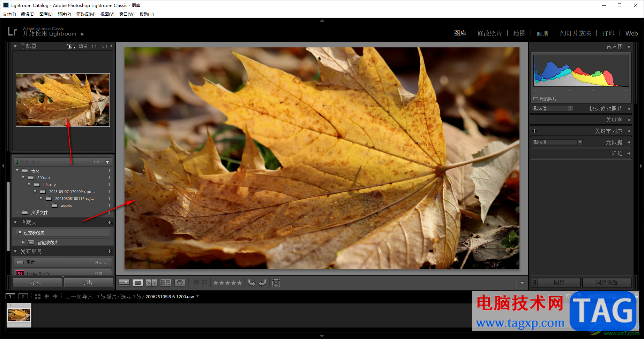Screen dimensions: 644x339
Task: Rotate the photo clockwise
Action: point(262,283)
